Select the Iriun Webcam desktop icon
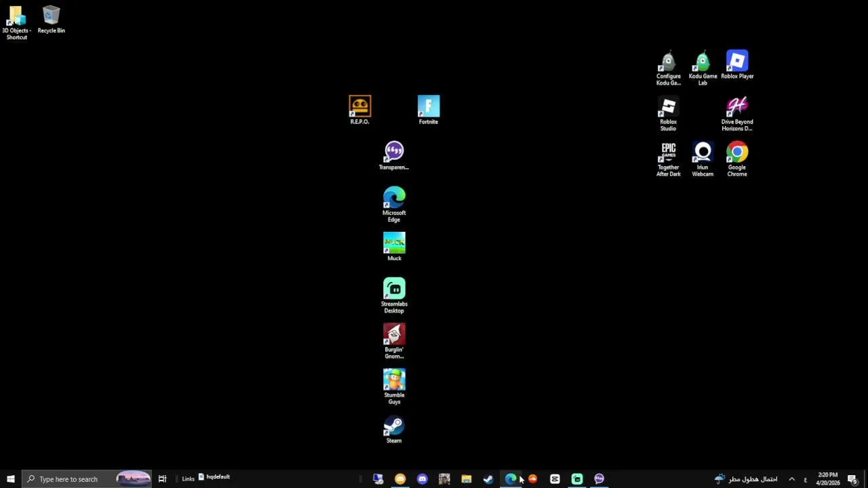This screenshot has height=488, width=868. pyautogui.click(x=703, y=159)
